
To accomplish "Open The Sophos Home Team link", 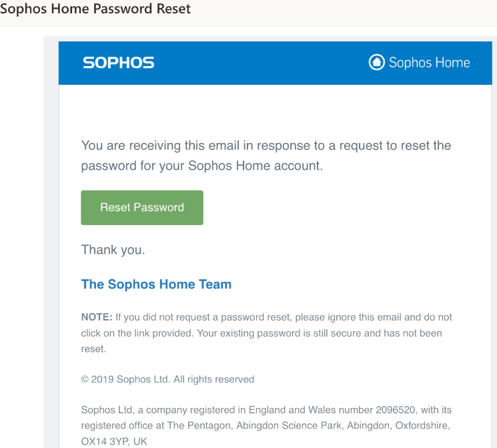I will coord(156,284).
